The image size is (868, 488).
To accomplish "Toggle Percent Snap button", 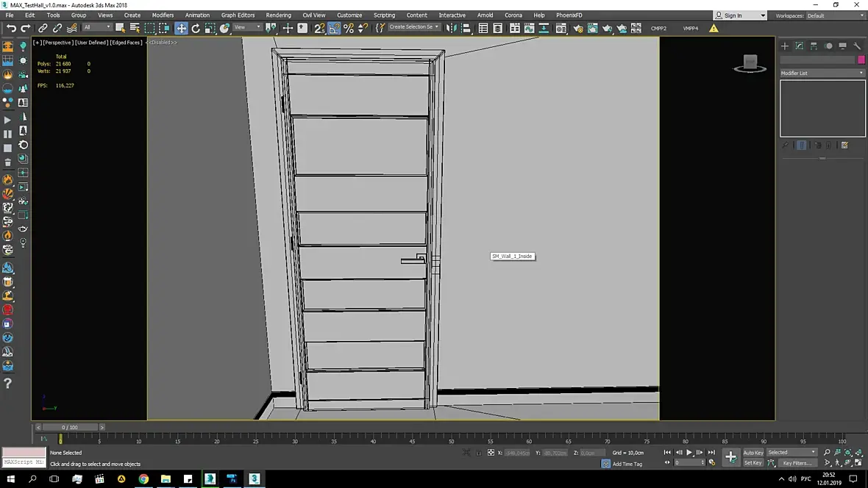I will point(348,28).
